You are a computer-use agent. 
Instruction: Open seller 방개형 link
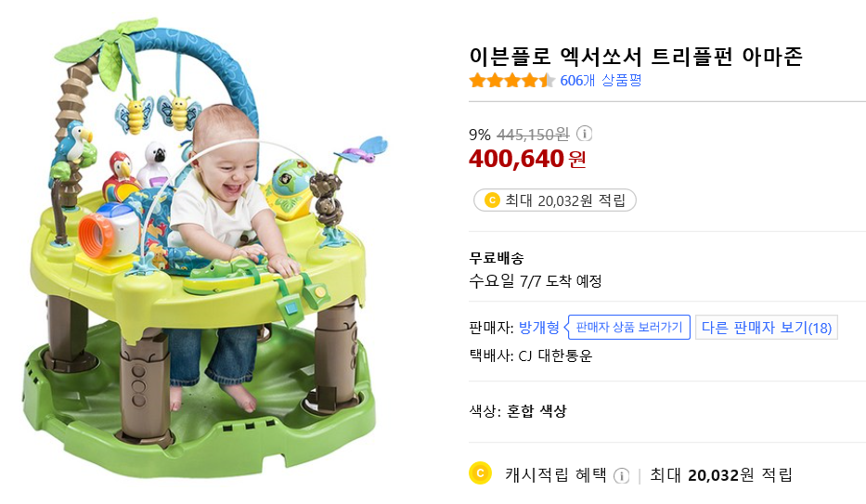point(539,327)
